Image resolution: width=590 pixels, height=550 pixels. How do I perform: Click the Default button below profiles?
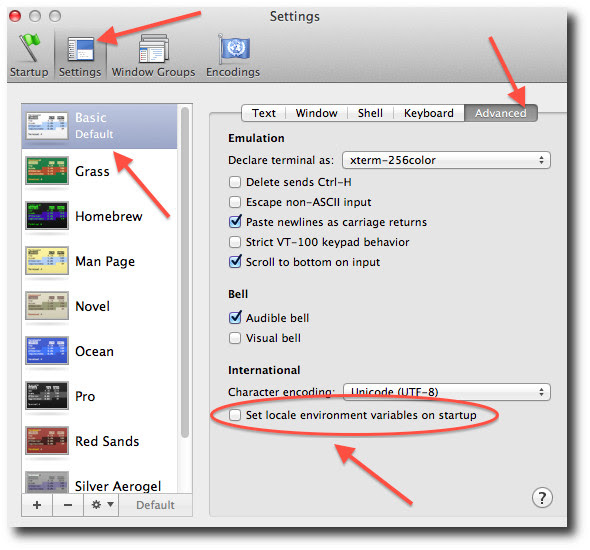155,505
